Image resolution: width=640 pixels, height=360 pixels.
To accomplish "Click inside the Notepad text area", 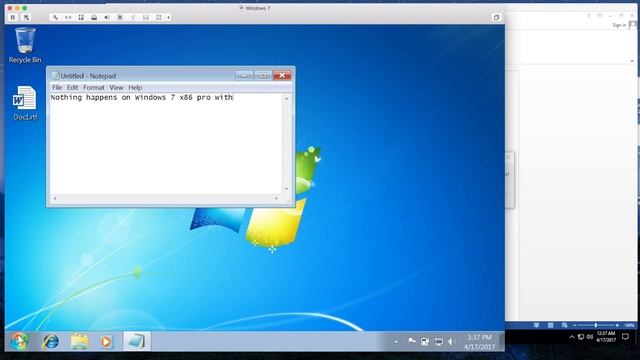I will coord(166,144).
